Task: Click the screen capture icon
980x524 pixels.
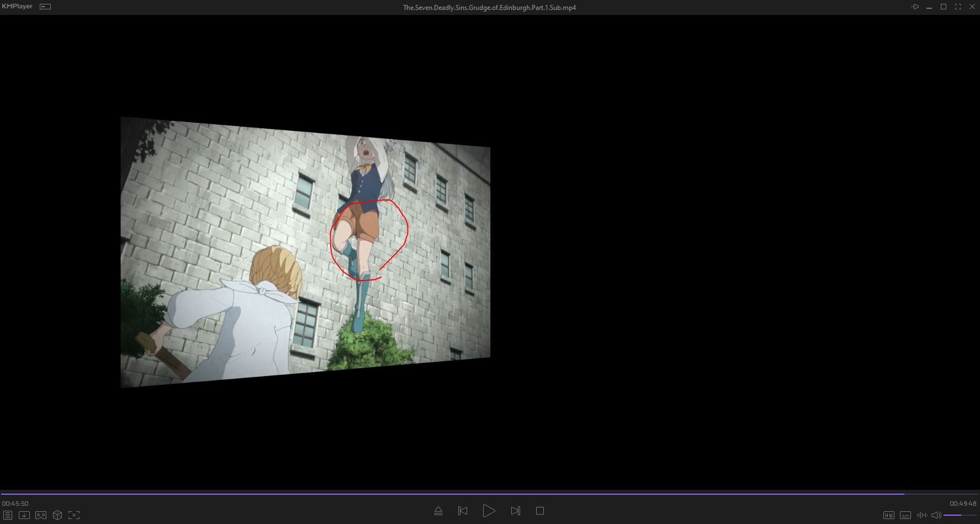Action: click(74, 515)
